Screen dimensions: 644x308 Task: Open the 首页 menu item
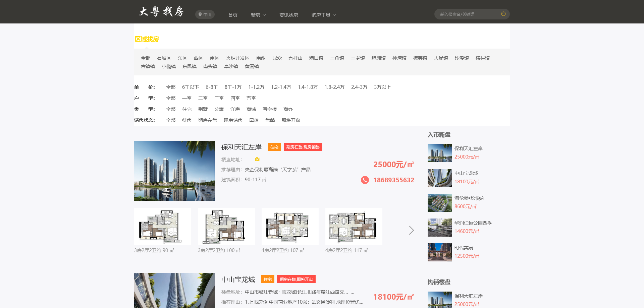[233, 15]
